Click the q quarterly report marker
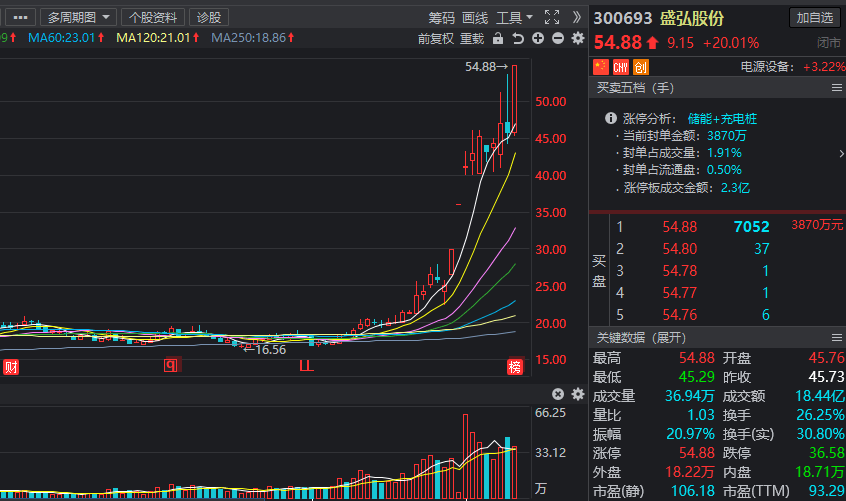This screenshot has width=846, height=501. pos(170,366)
